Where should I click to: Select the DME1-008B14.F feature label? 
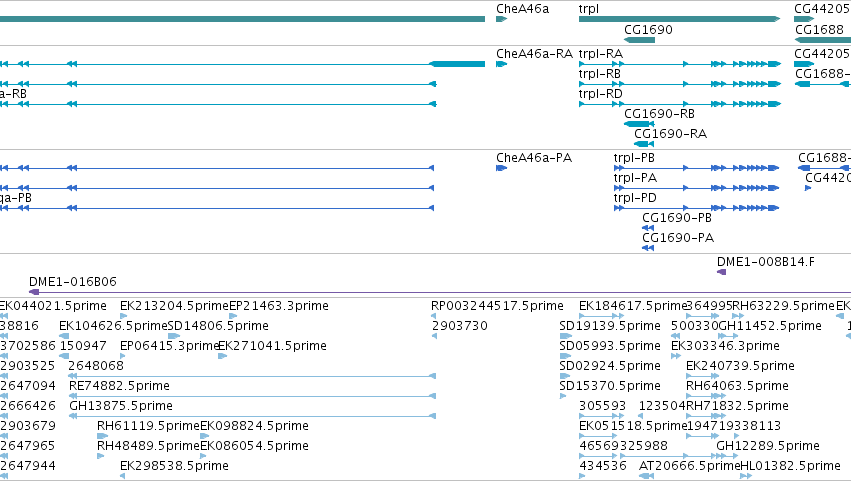[x=766, y=262]
